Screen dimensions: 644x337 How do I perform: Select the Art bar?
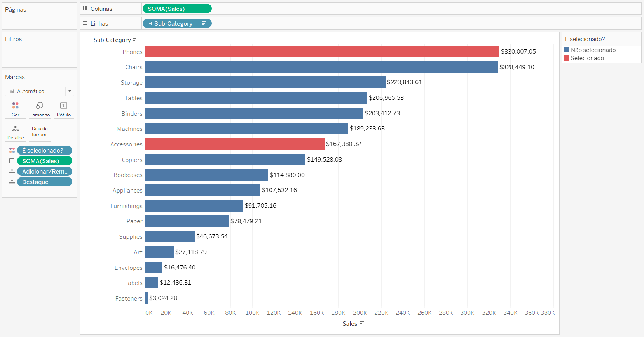[x=159, y=252]
